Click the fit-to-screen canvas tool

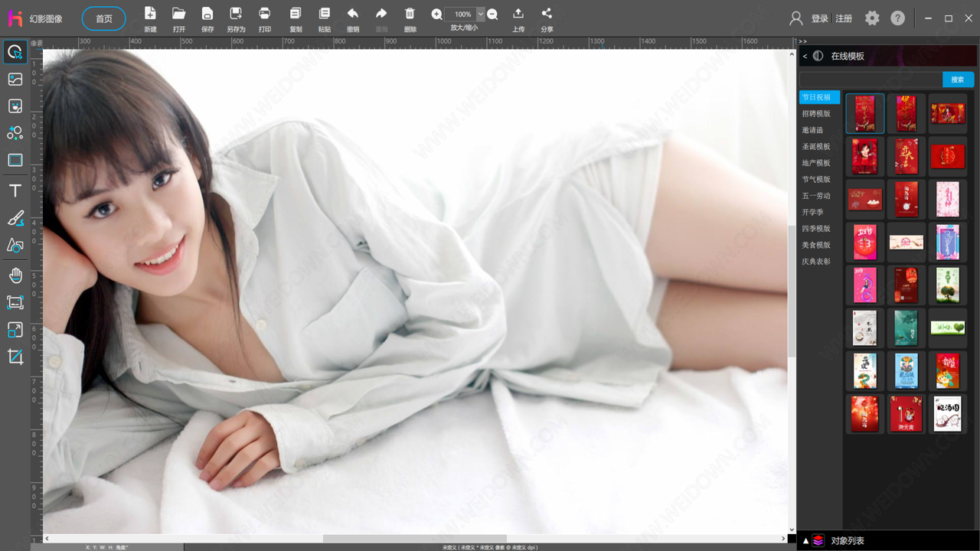pyautogui.click(x=15, y=302)
